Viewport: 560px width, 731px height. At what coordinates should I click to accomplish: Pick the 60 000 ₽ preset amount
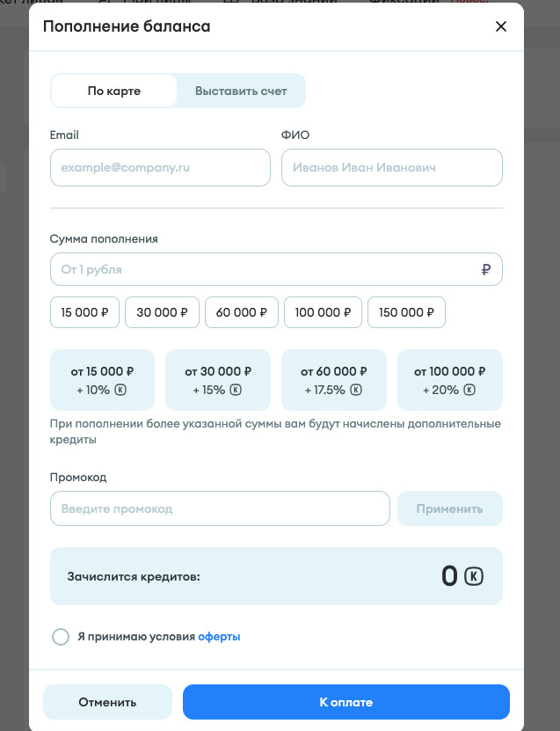[x=242, y=312]
